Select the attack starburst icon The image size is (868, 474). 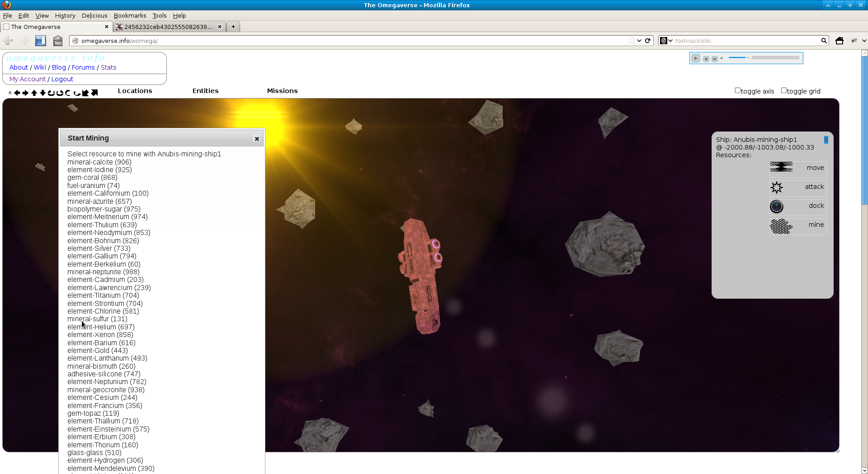tap(777, 187)
